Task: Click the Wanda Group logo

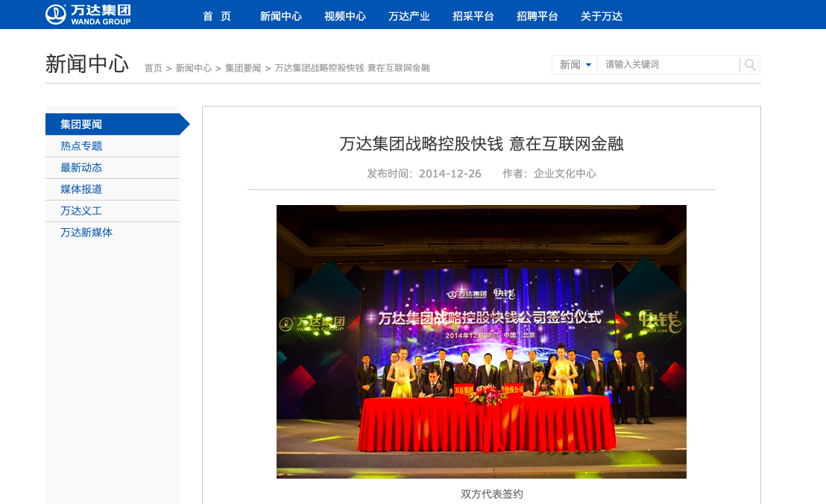Action: click(88, 15)
